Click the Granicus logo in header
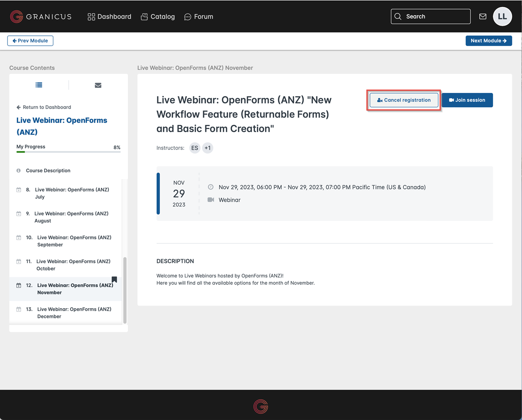Screen dimensions: 522x420 click(x=41, y=17)
